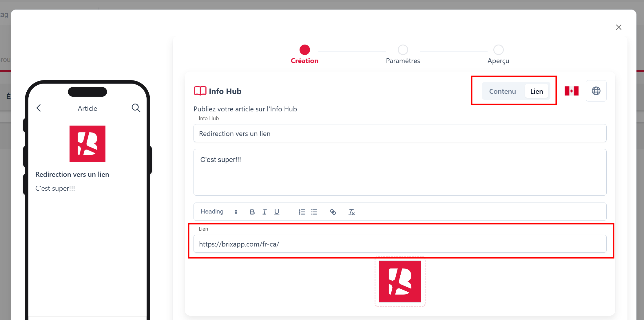Edit the Info Hub title field

click(x=400, y=133)
